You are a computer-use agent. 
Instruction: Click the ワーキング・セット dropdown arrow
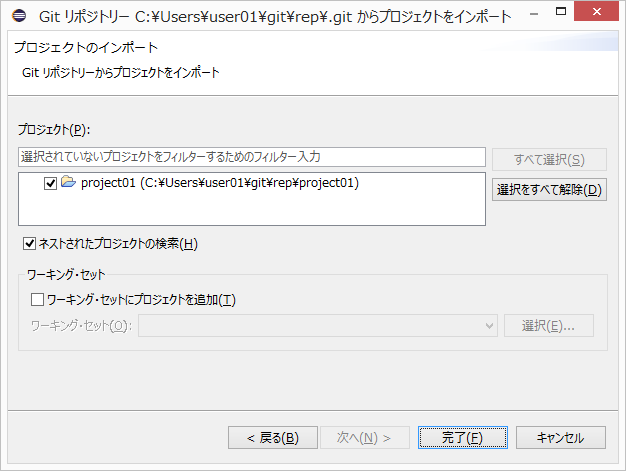[489, 326]
